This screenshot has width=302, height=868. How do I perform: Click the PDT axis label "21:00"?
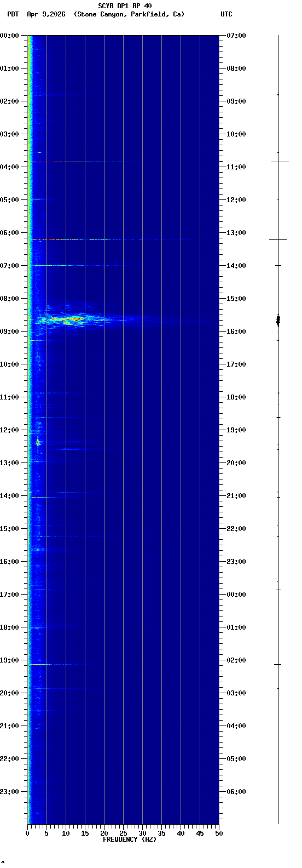(10, 726)
